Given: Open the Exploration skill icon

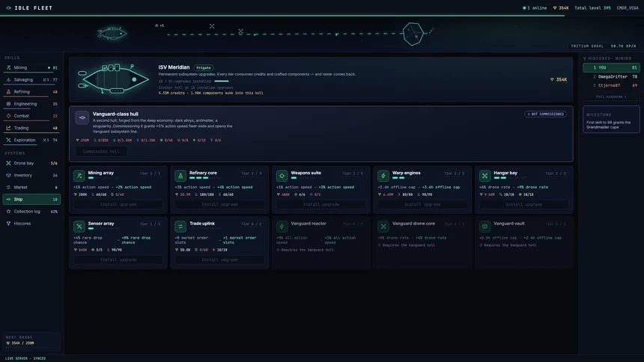Looking at the screenshot, I should [9, 140].
